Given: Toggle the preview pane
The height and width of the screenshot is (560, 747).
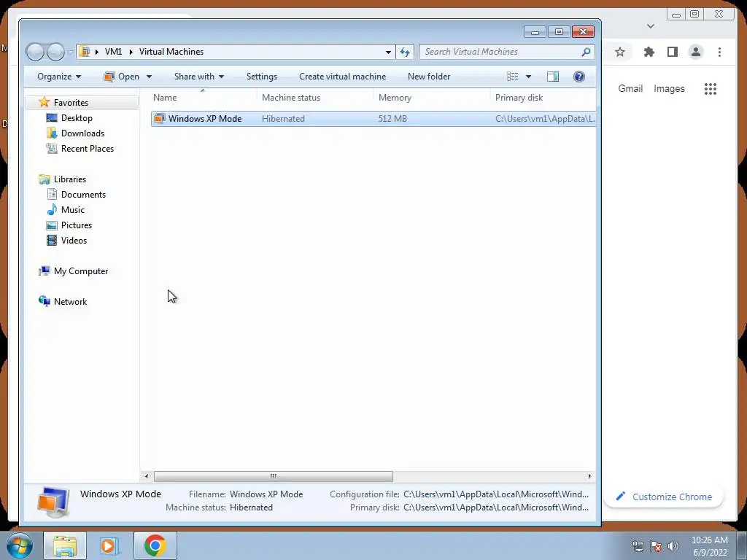Looking at the screenshot, I should click(x=553, y=77).
